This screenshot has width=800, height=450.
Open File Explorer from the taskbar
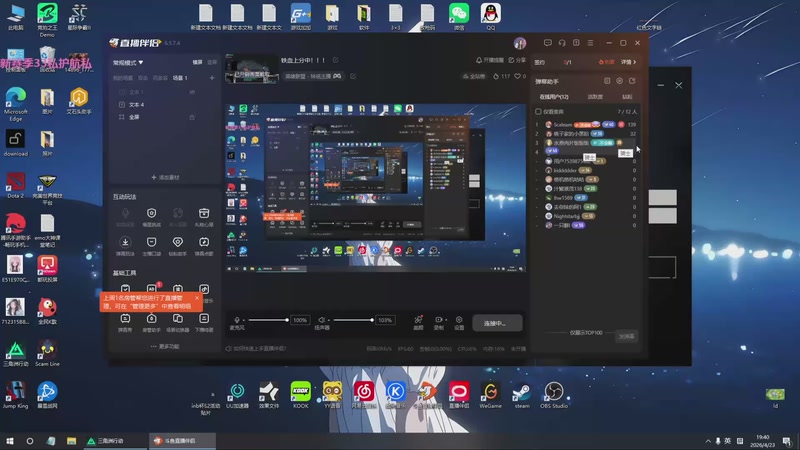[x=71, y=441]
